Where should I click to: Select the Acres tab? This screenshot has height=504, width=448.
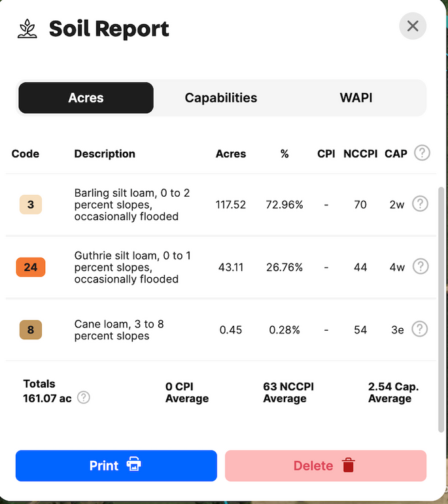point(86,97)
